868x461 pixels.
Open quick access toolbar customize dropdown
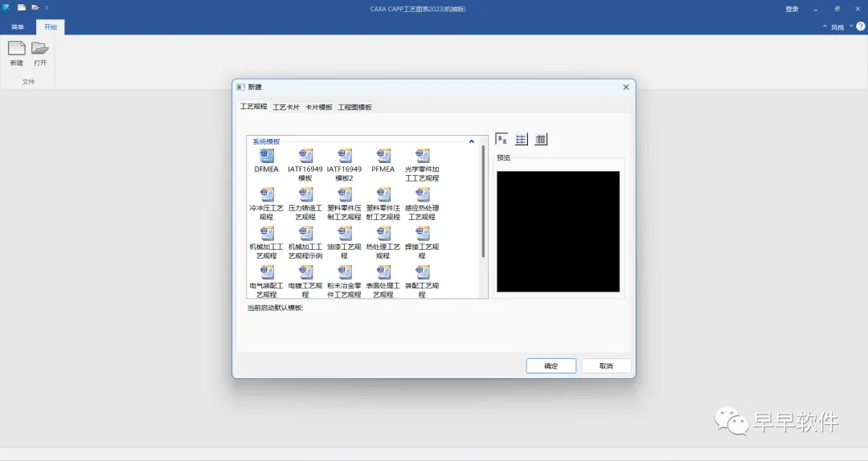[x=47, y=8]
